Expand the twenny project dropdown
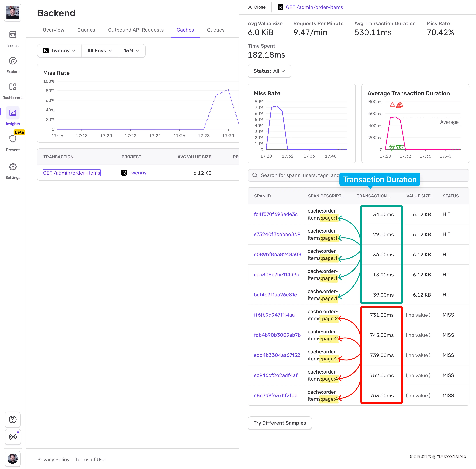 tap(59, 51)
